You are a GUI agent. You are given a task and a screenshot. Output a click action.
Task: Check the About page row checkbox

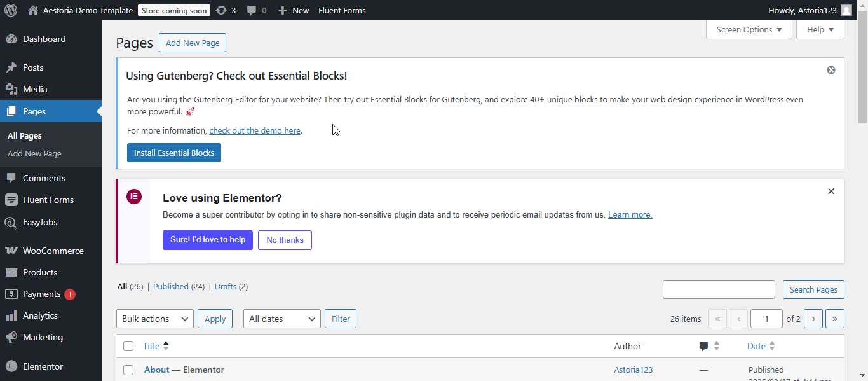[128, 370]
